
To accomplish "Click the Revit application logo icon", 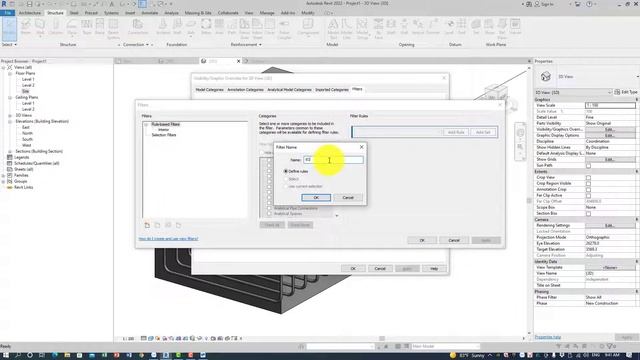I will coord(4,4).
